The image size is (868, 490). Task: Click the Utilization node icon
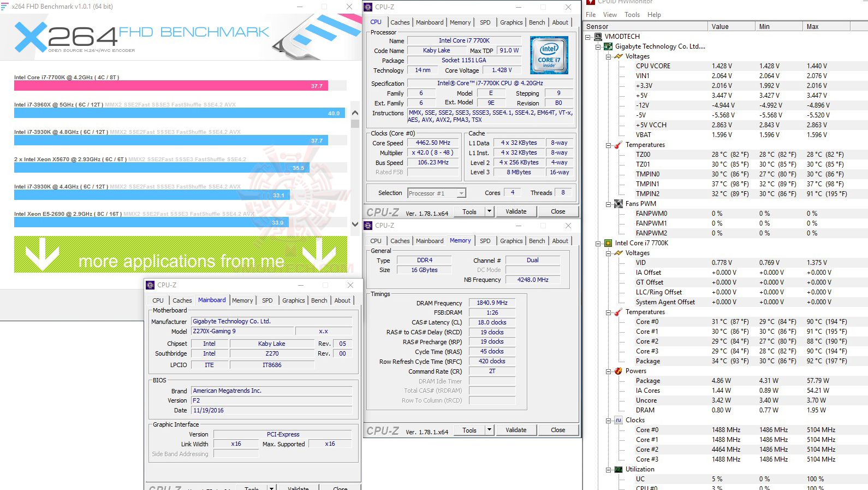click(619, 469)
